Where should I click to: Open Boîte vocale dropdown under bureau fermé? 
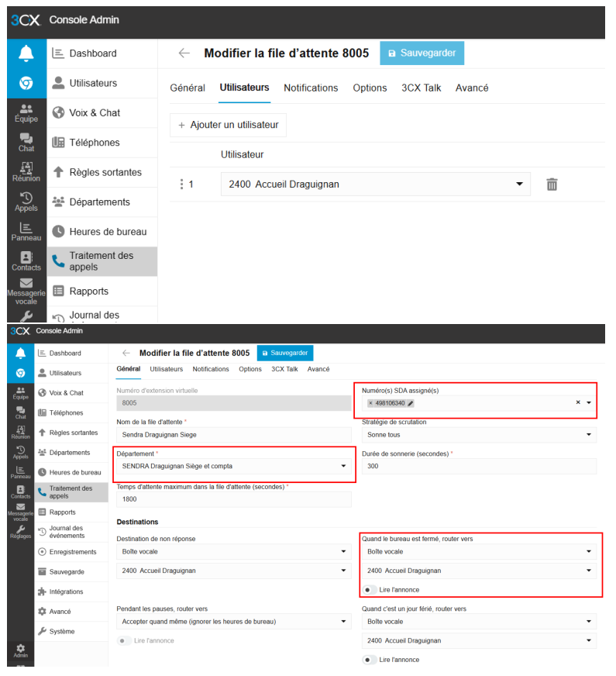[x=479, y=551]
